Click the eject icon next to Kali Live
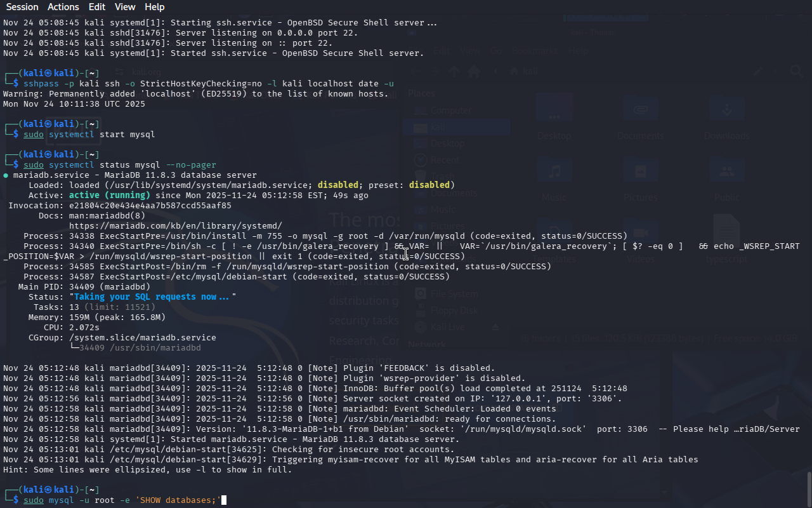812x508 pixels. (x=496, y=327)
